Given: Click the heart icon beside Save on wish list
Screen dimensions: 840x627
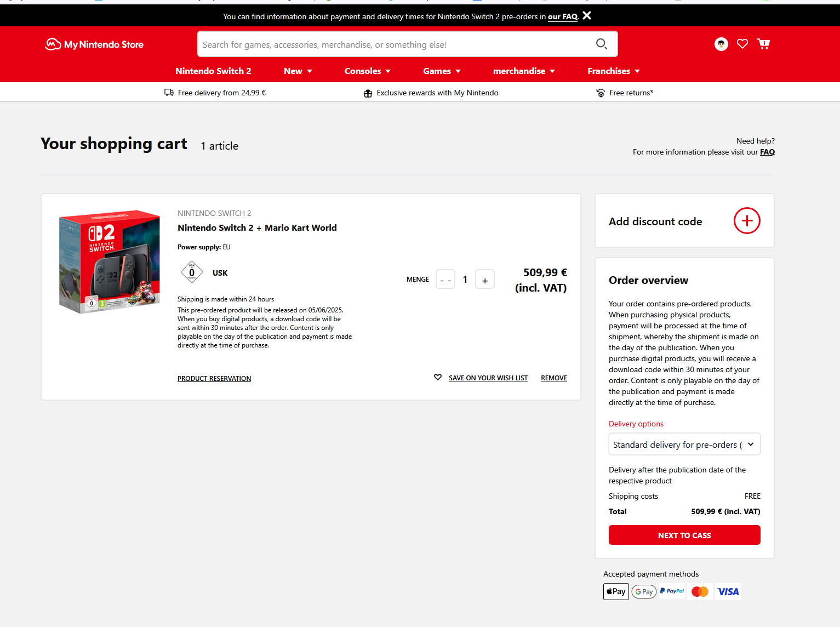Looking at the screenshot, I should [438, 377].
